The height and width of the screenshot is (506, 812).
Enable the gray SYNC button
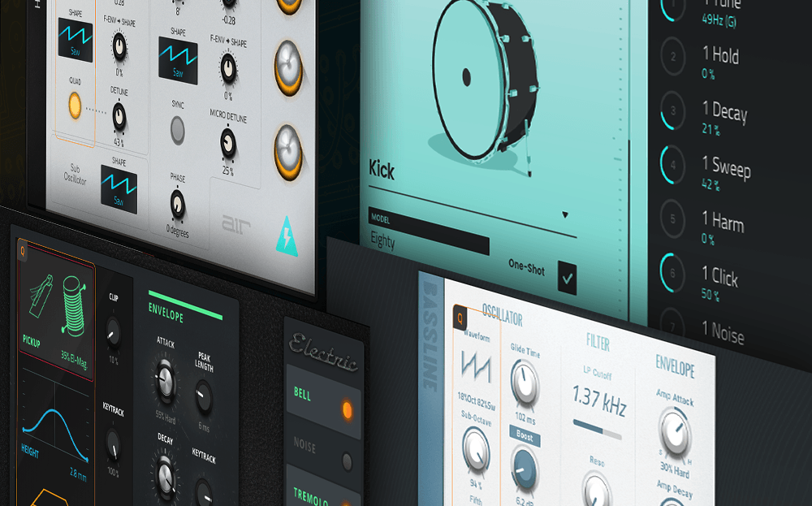point(178,129)
